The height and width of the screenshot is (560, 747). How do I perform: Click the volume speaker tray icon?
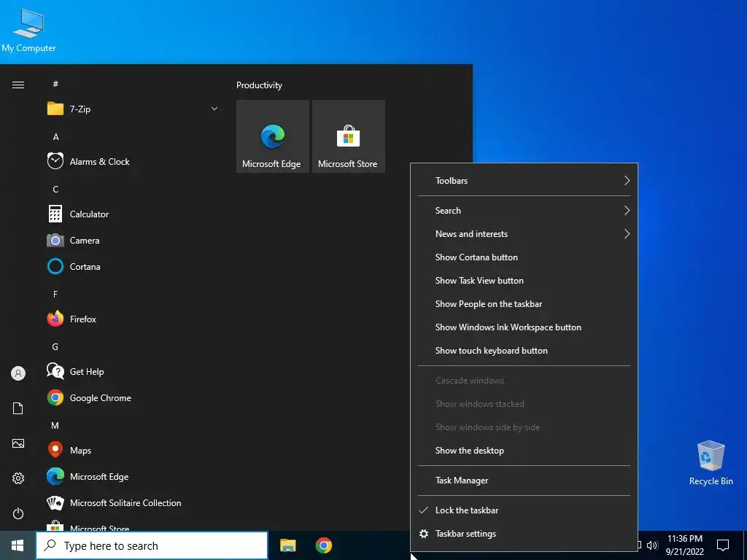pyautogui.click(x=652, y=545)
